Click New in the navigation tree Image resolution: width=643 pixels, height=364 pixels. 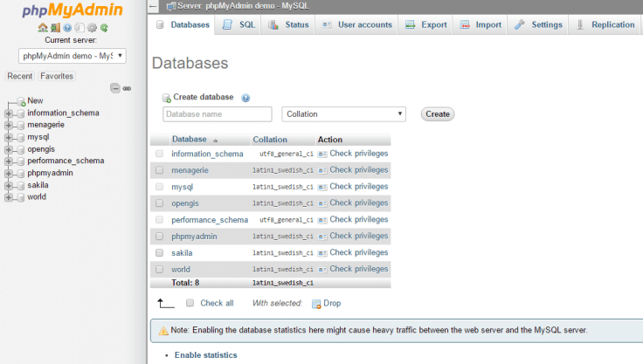(35, 100)
